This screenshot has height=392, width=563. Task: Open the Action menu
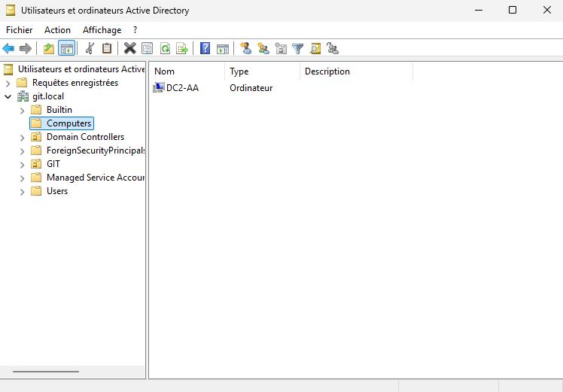[x=57, y=30]
